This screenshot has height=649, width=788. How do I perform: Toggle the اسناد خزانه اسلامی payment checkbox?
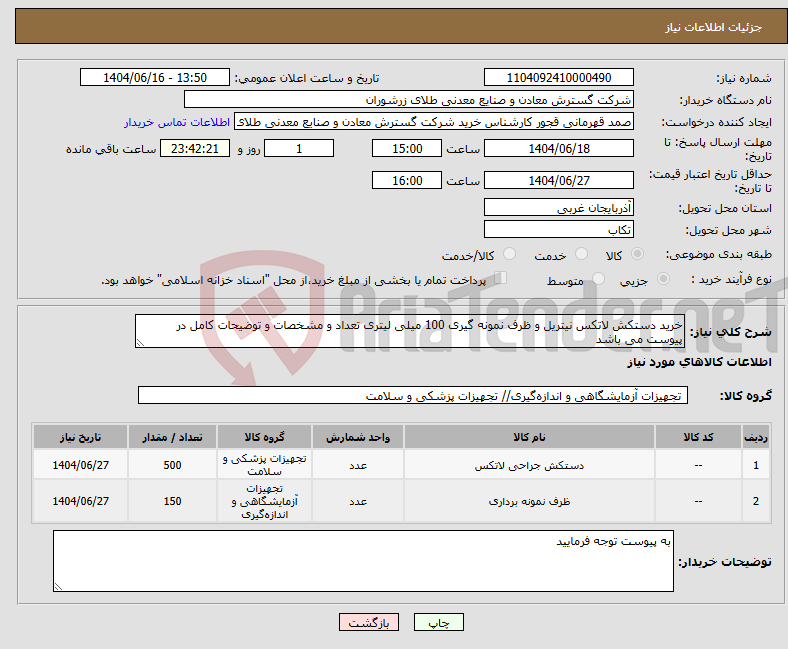(x=501, y=277)
